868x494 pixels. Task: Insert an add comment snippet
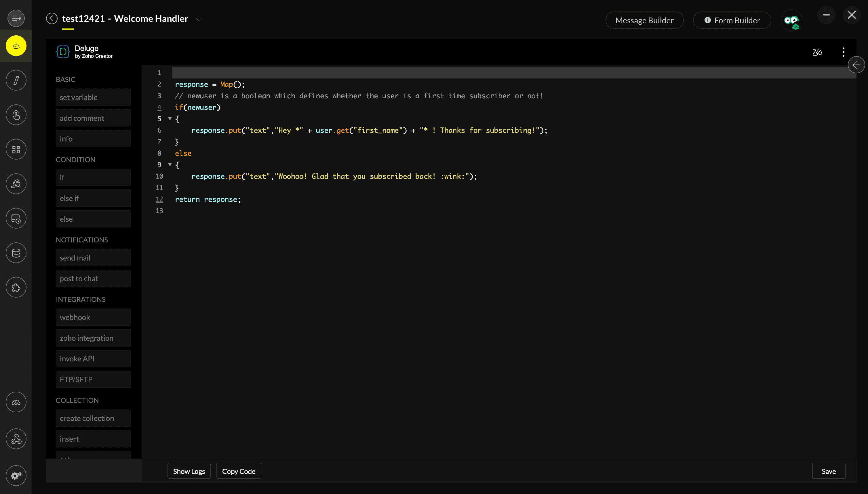[94, 118]
